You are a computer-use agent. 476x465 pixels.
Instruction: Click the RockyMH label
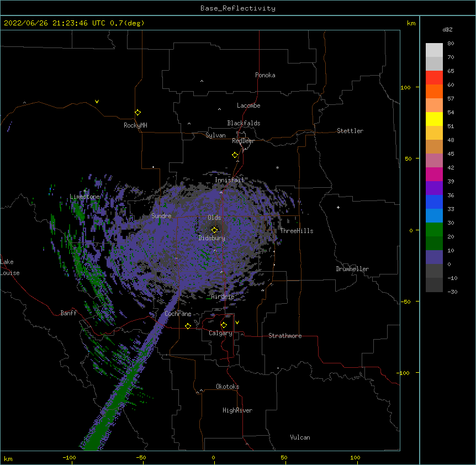coord(135,125)
